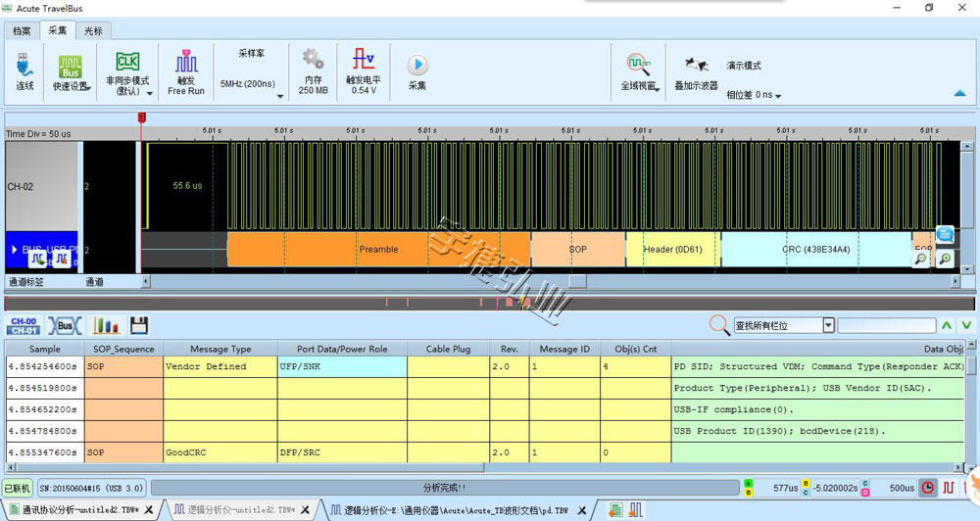Click the Message Type column header

coord(220,350)
